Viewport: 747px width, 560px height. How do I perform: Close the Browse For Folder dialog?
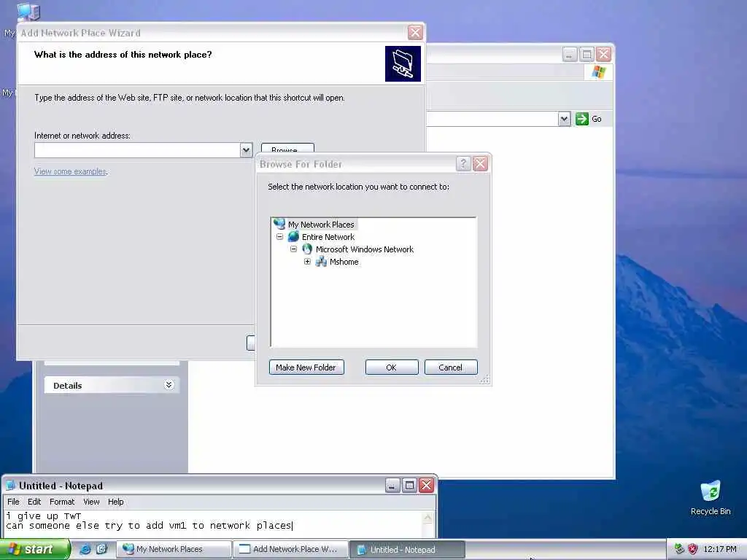click(x=480, y=164)
